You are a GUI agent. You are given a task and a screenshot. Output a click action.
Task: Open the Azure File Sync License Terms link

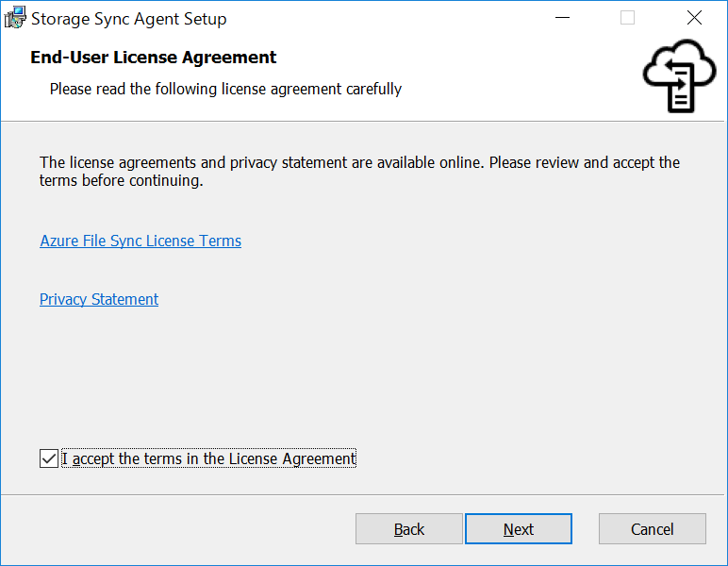click(x=141, y=241)
